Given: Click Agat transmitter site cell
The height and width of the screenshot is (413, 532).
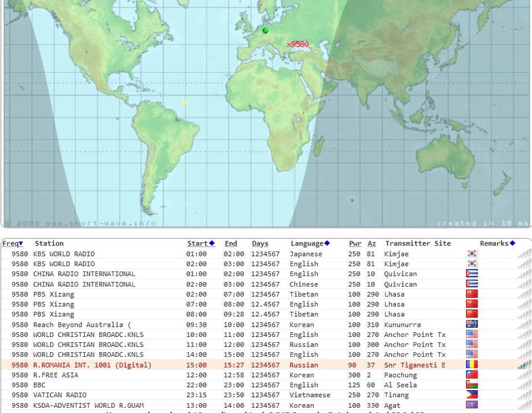Looking at the screenshot, I should point(392,406).
